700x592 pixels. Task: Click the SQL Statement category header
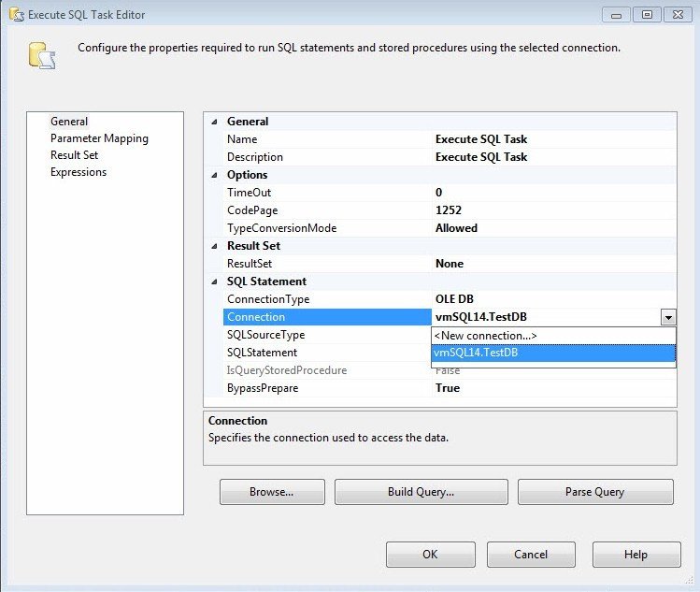[x=266, y=282]
